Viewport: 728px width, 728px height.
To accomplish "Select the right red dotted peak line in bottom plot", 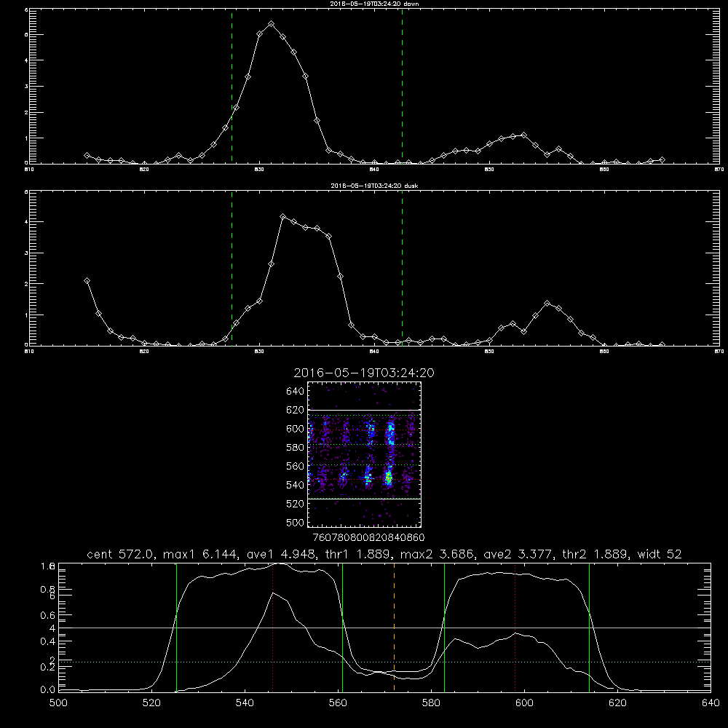I will click(515, 627).
